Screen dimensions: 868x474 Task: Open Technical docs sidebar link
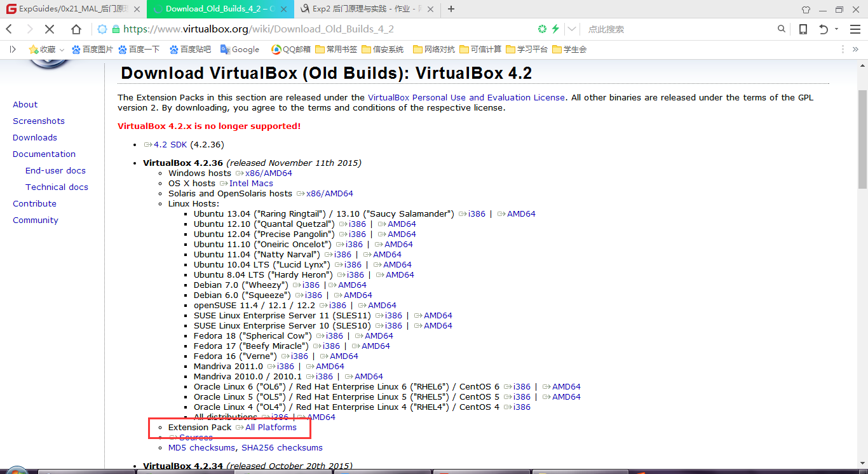coord(57,187)
